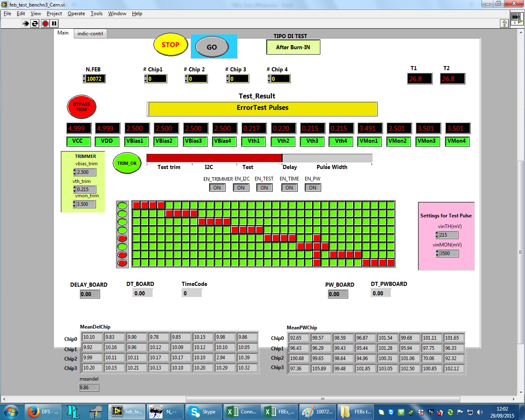Image resolution: width=525 pixels, height=420 pixels.
Task: Click the test progress bar
Action: (259, 158)
